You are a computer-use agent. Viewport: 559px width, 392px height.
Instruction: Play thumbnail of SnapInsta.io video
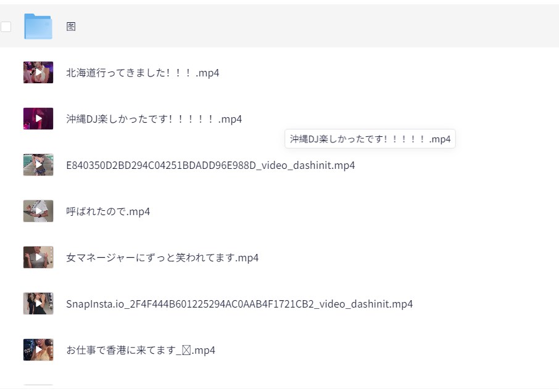click(38, 304)
